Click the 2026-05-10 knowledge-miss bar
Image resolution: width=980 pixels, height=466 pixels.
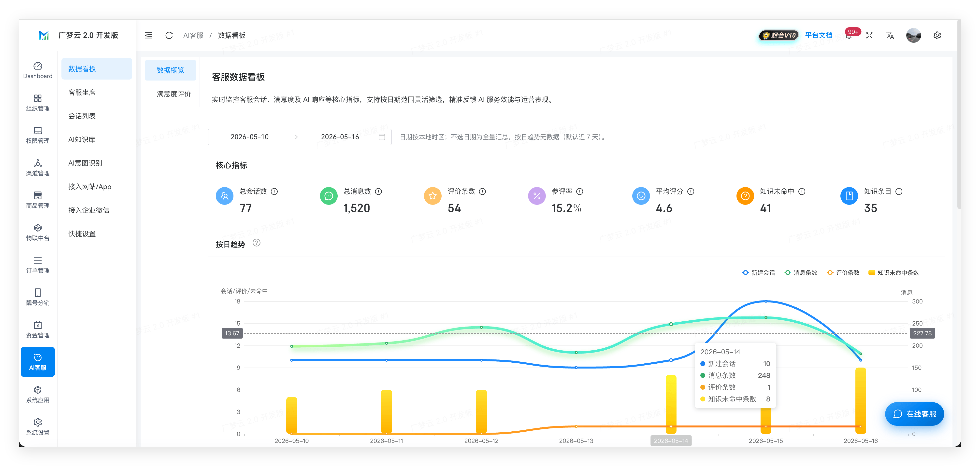point(292,415)
